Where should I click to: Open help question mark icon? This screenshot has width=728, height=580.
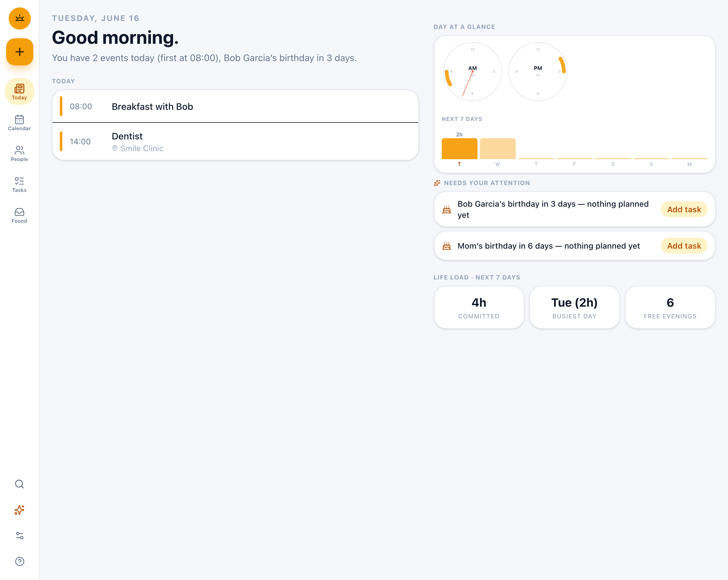[19, 561]
